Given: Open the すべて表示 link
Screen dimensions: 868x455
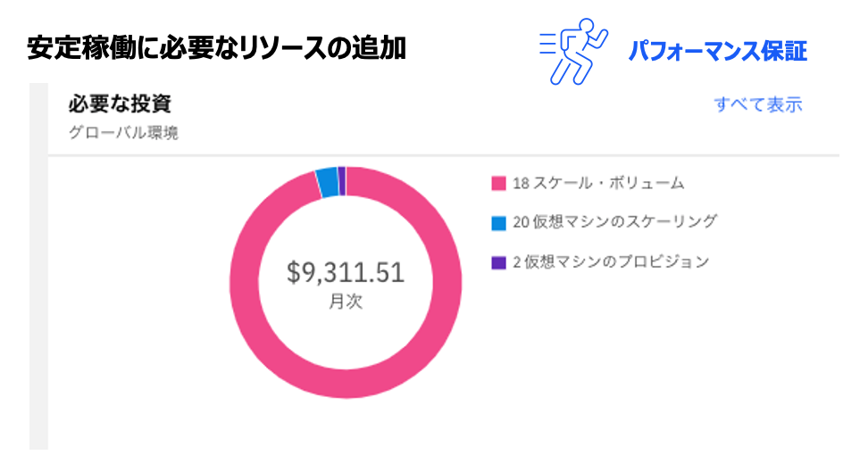Looking at the screenshot, I should point(757,104).
